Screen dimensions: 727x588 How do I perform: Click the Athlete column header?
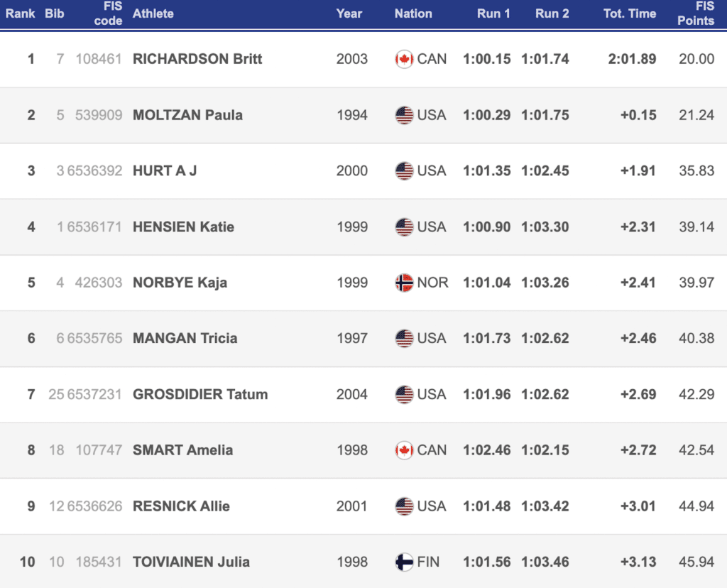click(x=153, y=13)
